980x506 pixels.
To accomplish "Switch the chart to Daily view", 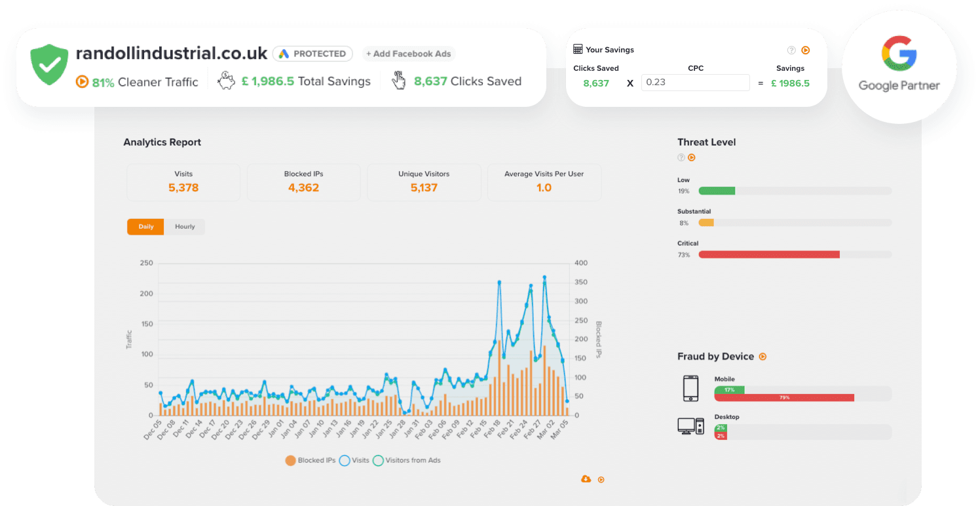I will click(x=145, y=227).
